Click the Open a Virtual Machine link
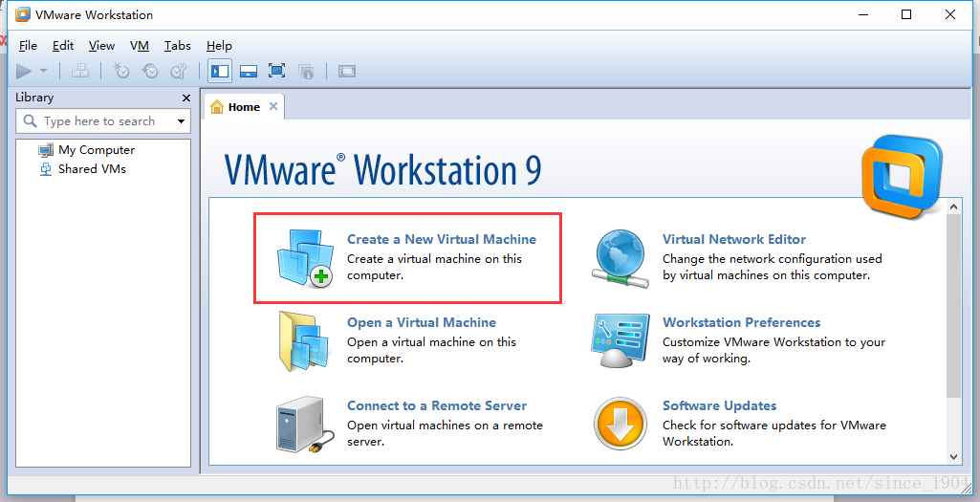The image size is (980, 502). [x=422, y=322]
